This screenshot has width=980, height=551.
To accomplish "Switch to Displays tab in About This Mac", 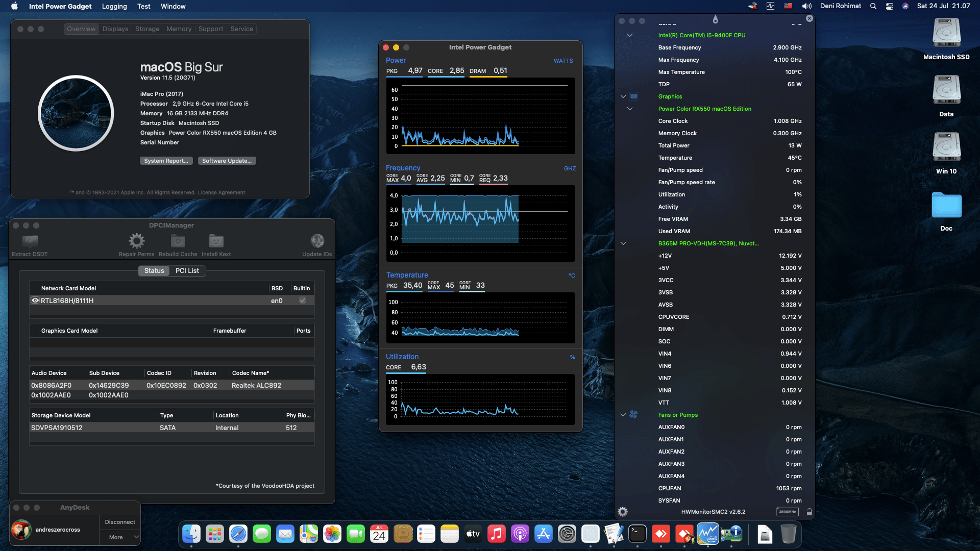I will point(115,29).
